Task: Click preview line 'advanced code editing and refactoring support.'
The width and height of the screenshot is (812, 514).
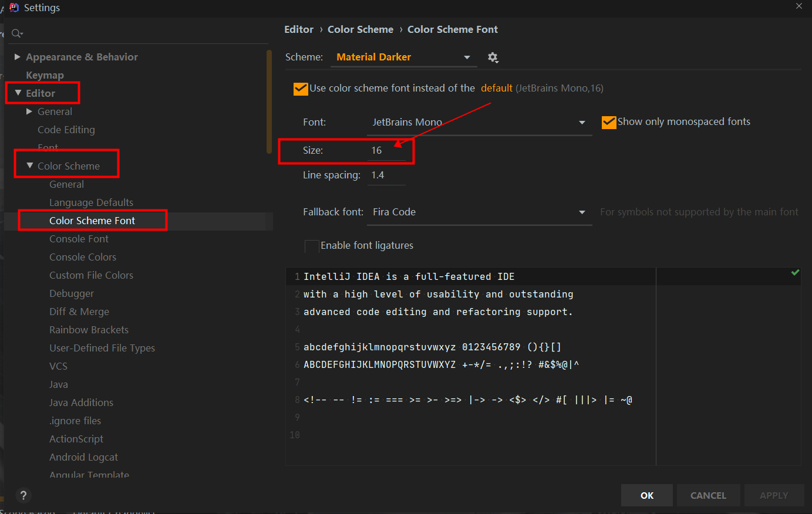Action: coord(438,312)
